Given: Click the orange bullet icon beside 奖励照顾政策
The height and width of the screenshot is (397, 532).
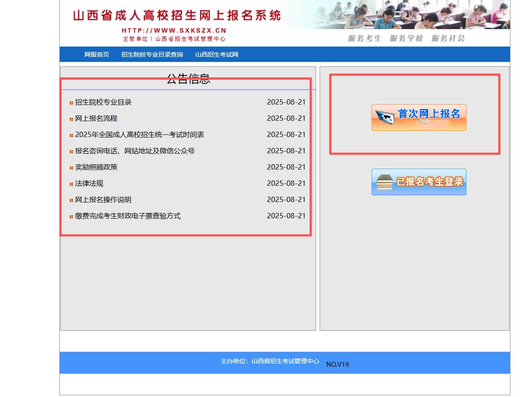Looking at the screenshot, I should tap(71, 168).
